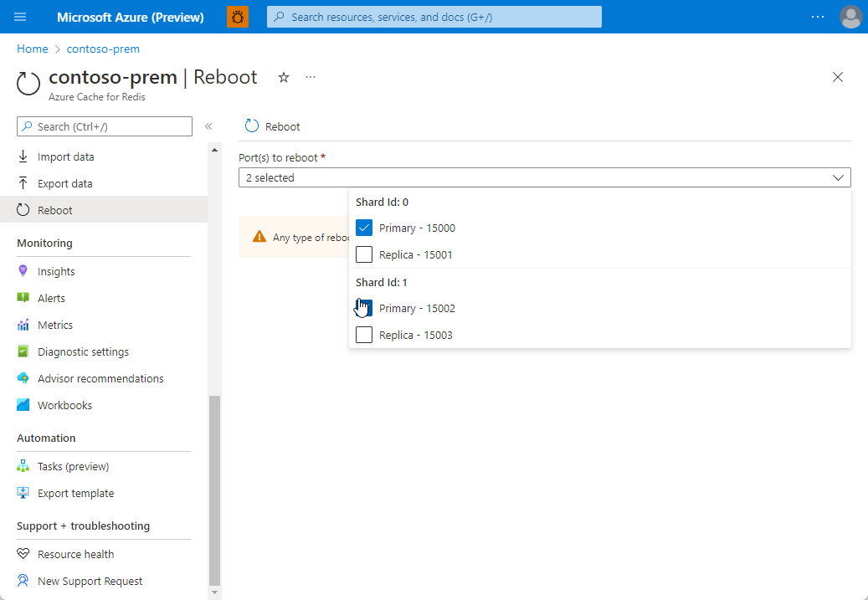Collapse the left sidebar with chevron
Viewport: 868px width, 600px height.
click(x=208, y=126)
